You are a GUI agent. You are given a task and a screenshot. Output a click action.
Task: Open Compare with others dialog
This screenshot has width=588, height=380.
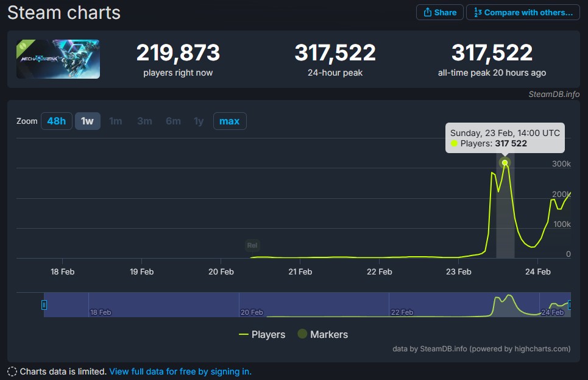(x=523, y=12)
